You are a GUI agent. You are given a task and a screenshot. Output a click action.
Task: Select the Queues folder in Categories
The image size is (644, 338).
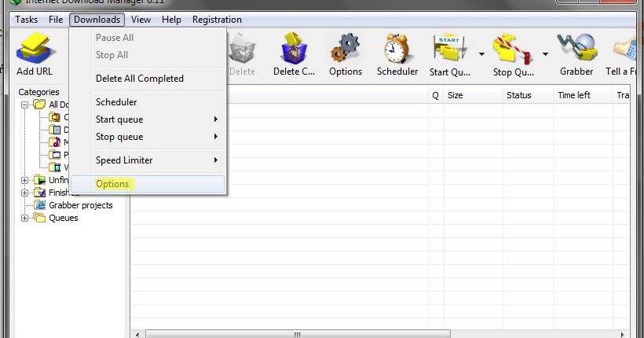pos(64,218)
